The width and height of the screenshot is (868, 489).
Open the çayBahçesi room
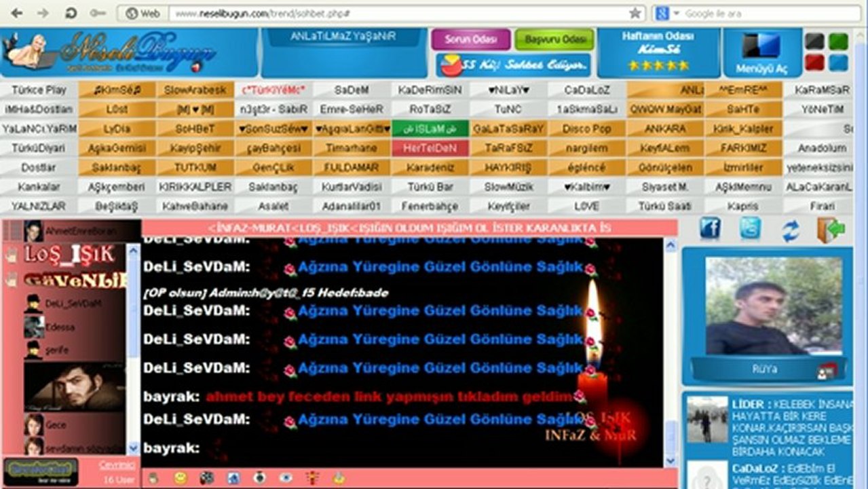273,148
